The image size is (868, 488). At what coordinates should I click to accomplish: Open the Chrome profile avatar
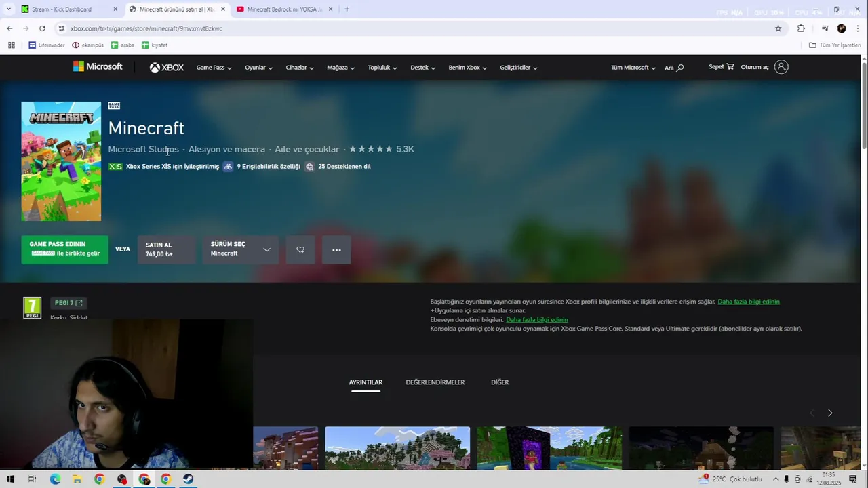tap(842, 28)
